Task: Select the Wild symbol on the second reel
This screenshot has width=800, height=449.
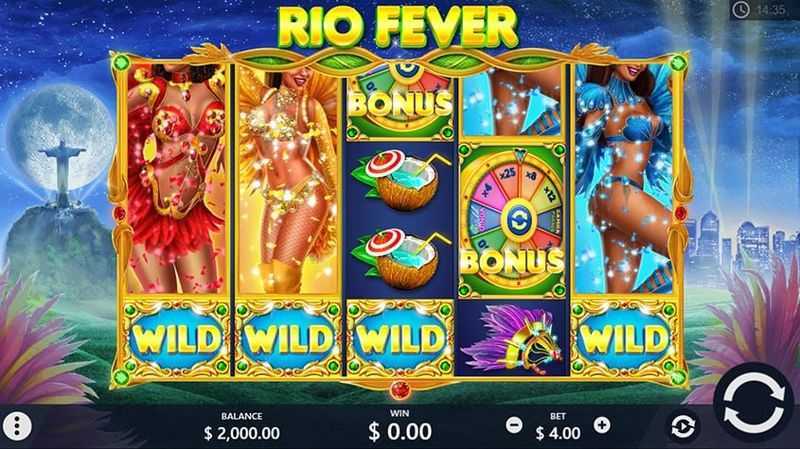Action: (x=287, y=339)
